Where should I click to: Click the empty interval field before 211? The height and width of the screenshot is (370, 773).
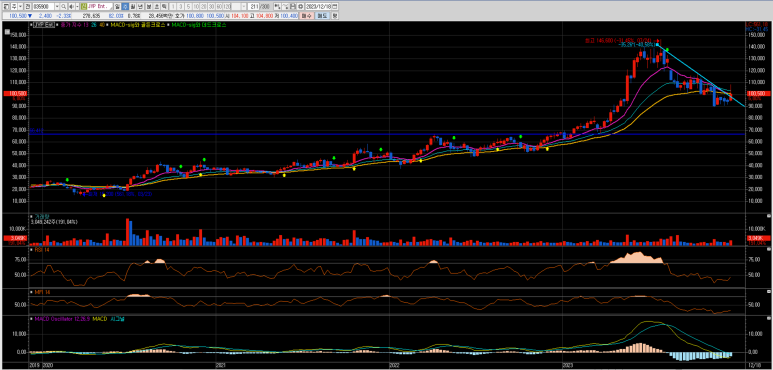coord(236,6)
